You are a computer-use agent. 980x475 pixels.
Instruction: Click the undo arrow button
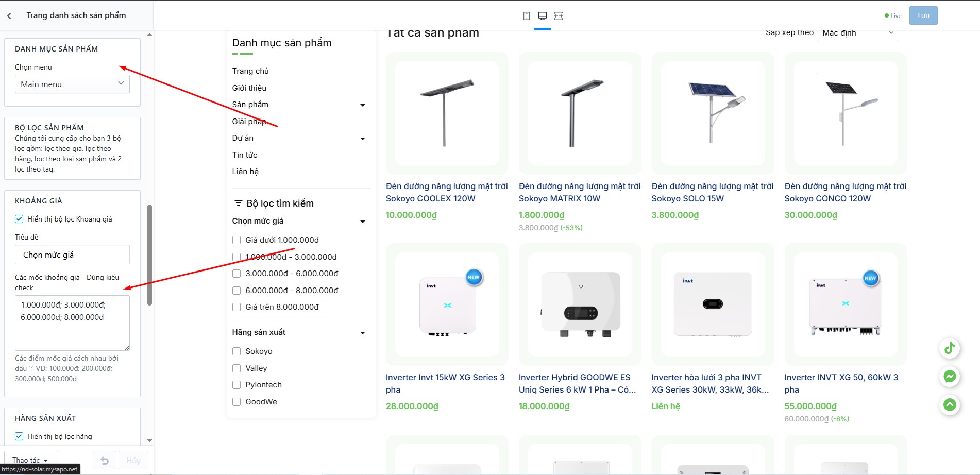[105, 461]
